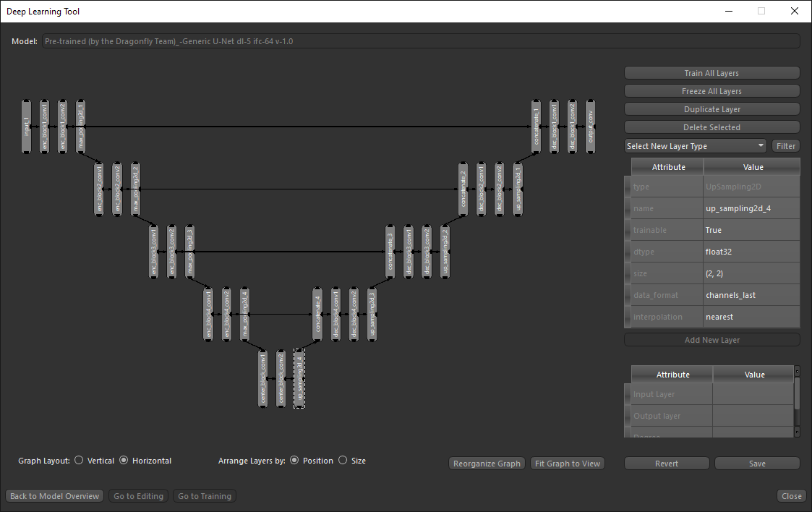The width and height of the screenshot is (812, 512).
Task: Pick the center_block_conv1 layer node
Action: pyautogui.click(x=263, y=378)
